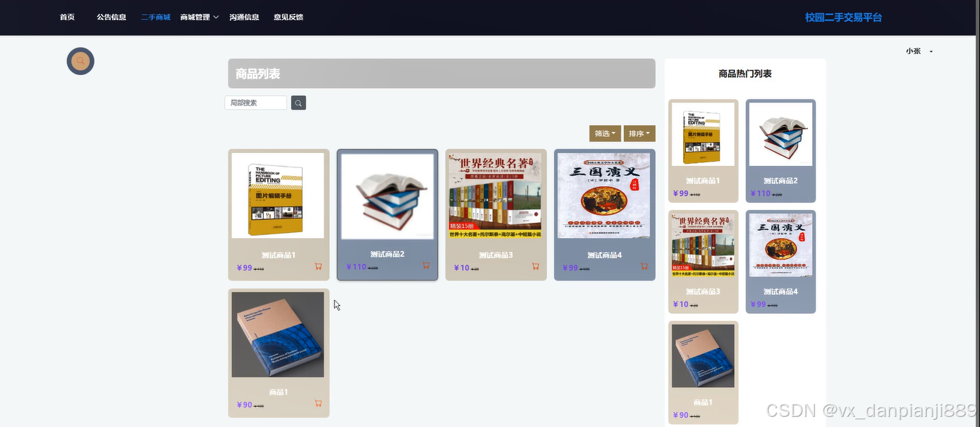The height and width of the screenshot is (427, 980).
Task: Open 测试商品2 stacked books image in product list
Action: (x=387, y=196)
